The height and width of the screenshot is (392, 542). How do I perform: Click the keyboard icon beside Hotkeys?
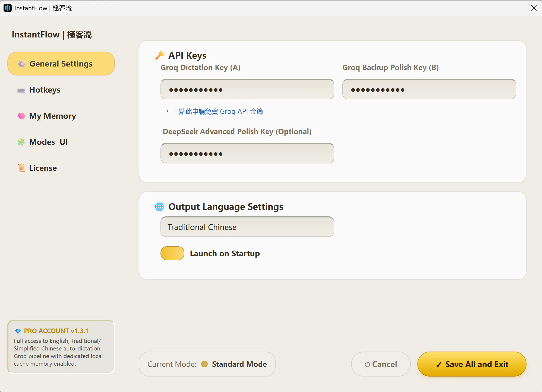coord(21,90)
